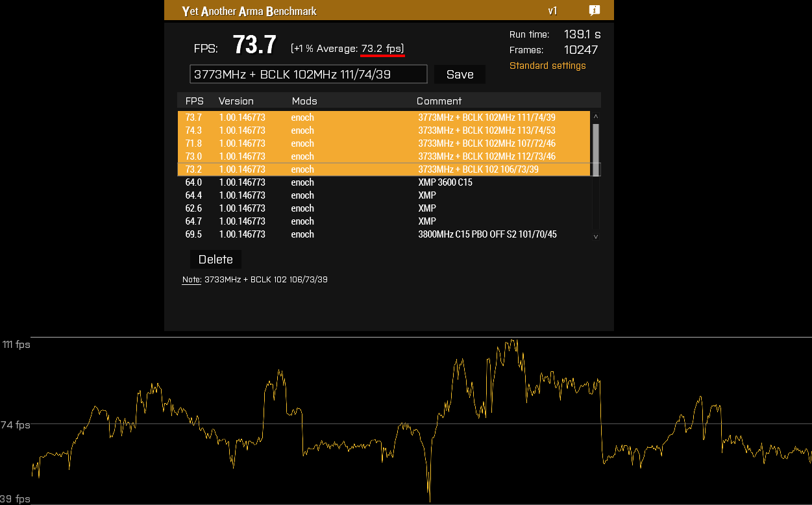Delete the selected benchmark entries
This screenshot has height=505, width=812.
215,259
